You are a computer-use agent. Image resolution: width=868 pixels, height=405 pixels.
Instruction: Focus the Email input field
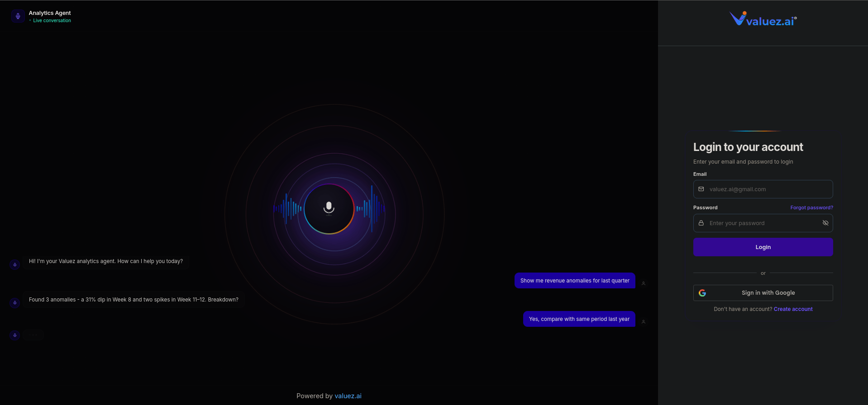[x=763, y=189]
